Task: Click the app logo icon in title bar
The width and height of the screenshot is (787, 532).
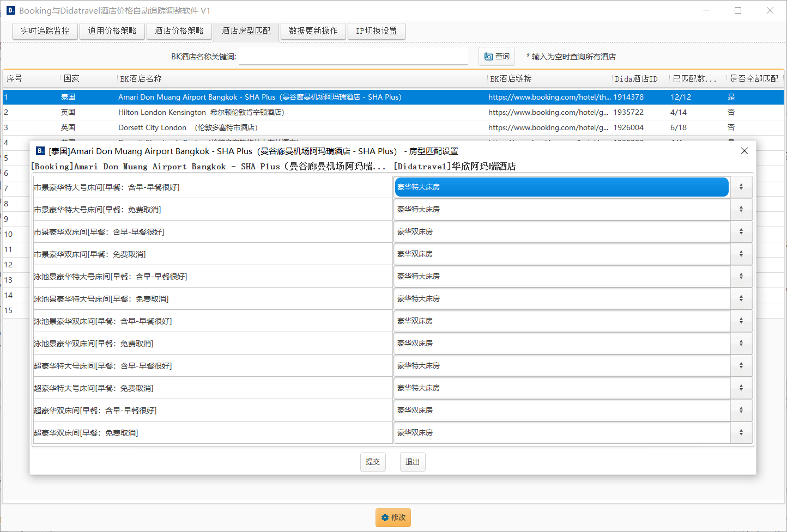Action: pyautogui.click(x=11, y=10)
